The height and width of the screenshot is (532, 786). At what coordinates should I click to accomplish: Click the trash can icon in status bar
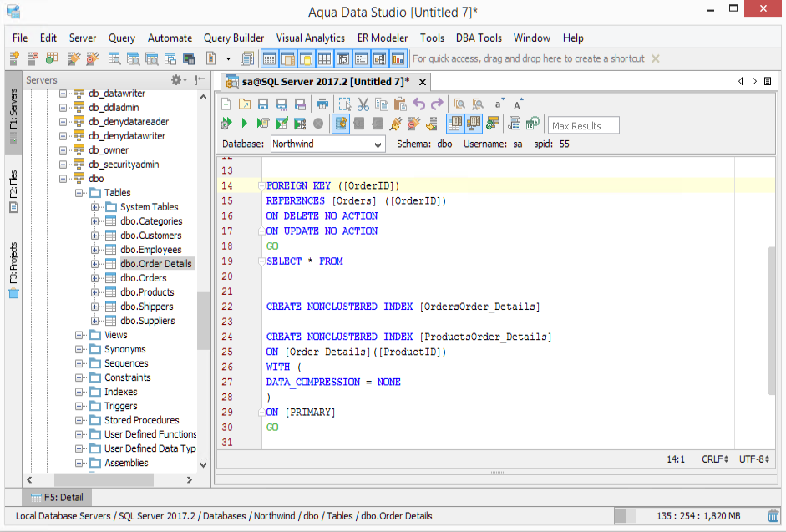pyautogui.click(x=774, y=516)
